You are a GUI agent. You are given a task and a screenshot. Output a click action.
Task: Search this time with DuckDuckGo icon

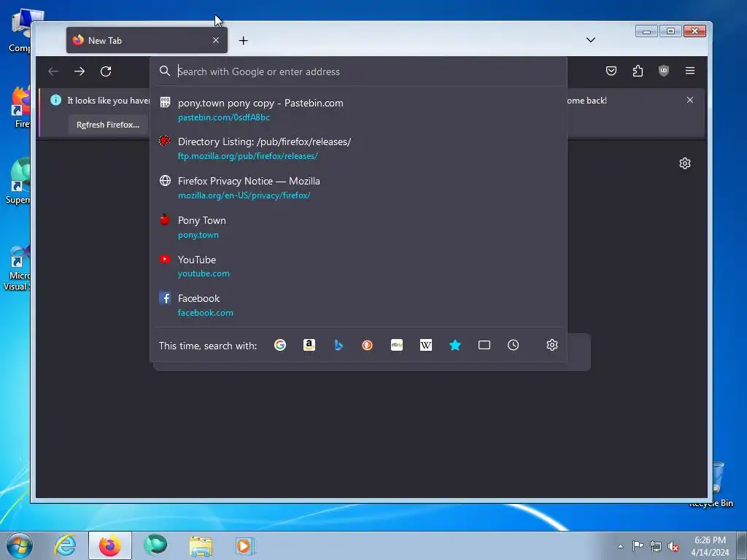(x=368, y=345)
